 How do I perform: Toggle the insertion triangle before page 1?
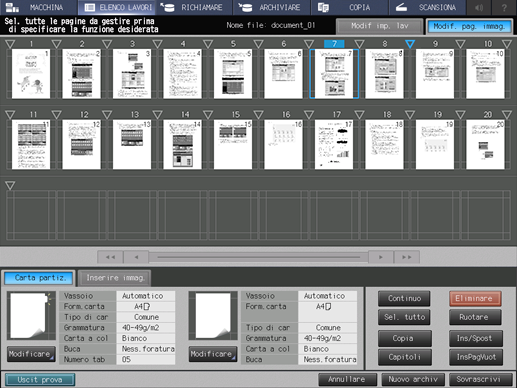coord(10,44)
